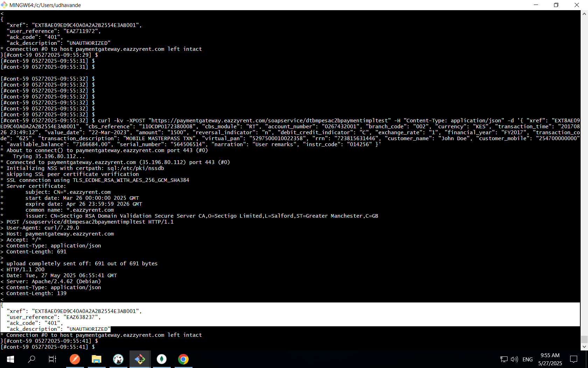Open File Explorer from the taskbar

click(x=97, y=359)
